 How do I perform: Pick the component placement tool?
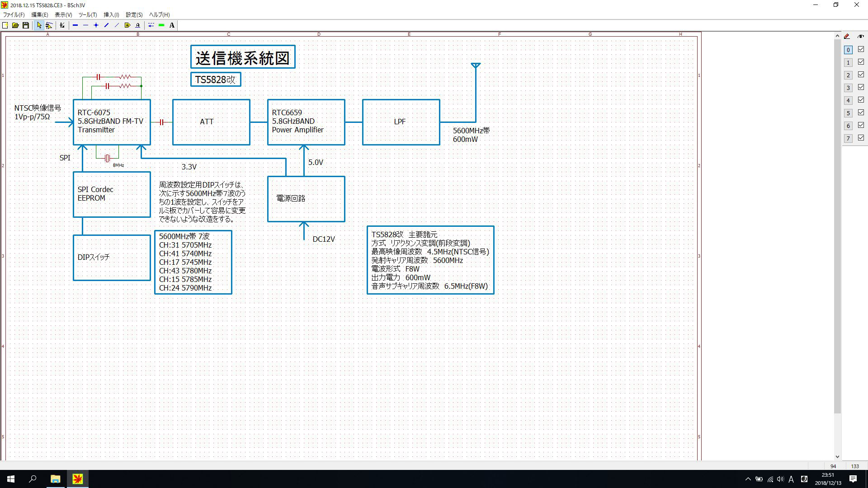pos(62,25)
